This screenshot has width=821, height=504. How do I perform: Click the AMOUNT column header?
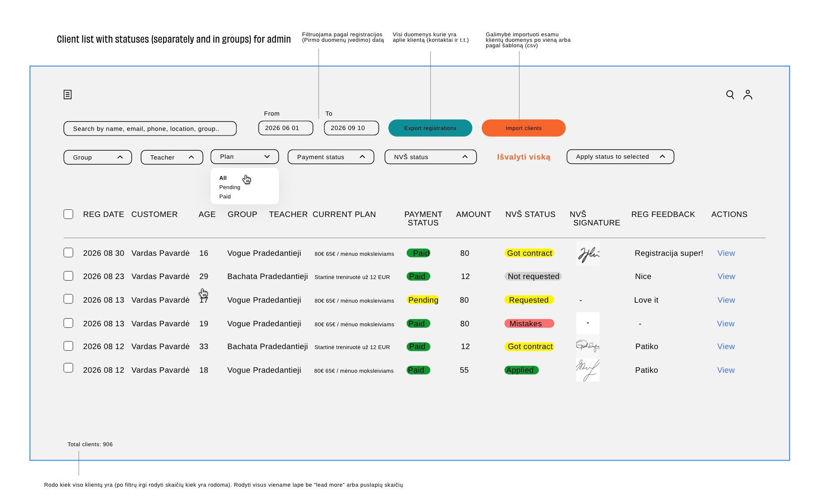[473, 214]
